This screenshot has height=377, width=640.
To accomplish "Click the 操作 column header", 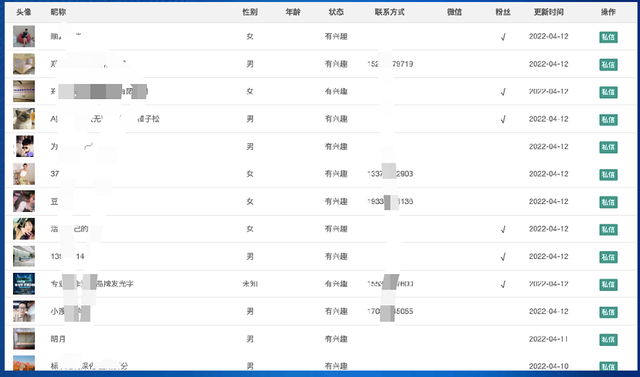I will [608, 12].
